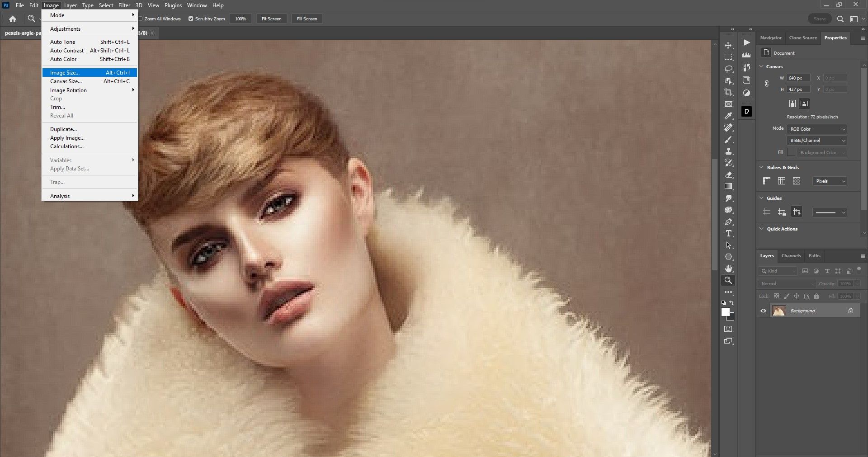Grab the Hand tool
Image resolution: width=868 pixels, height=457 pixels.
click(728, 268)
